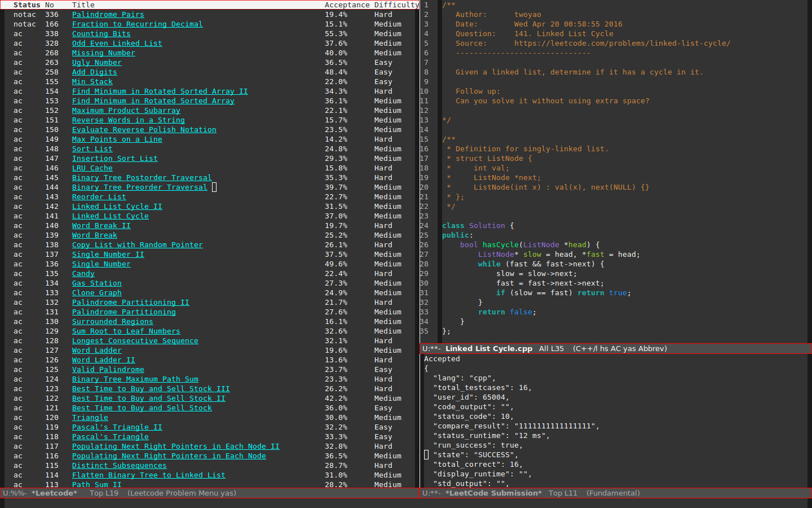Open Odd Even Linked List problem
The height and width of the screenshot is (508, 812).
117,43
